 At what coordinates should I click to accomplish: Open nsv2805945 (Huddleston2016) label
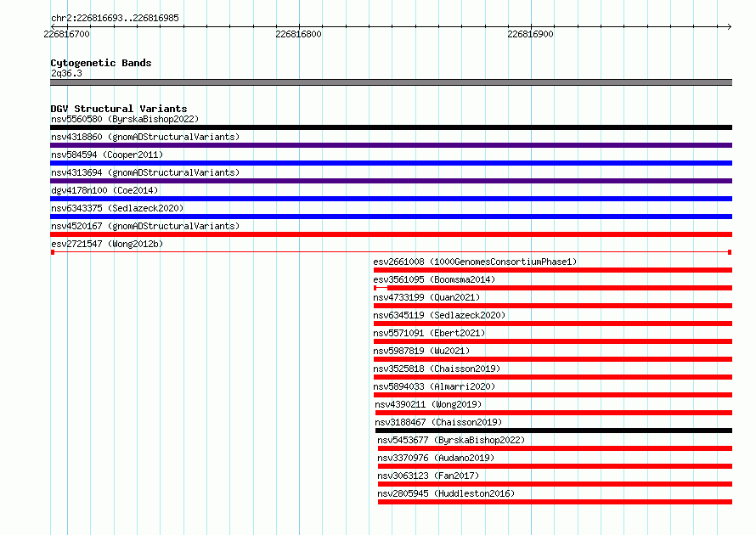point(446,493)
